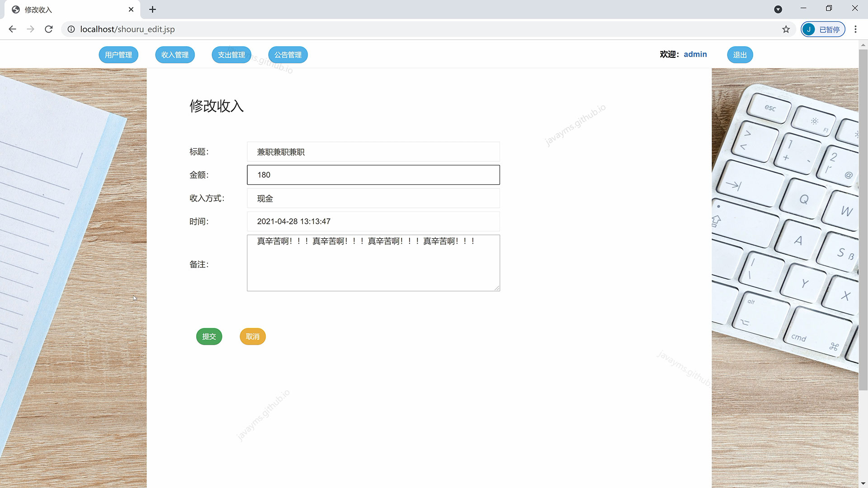Click the page vertical scrollbar
The width and height of the screenshot is (868, 488).
[x=863, y=217]
